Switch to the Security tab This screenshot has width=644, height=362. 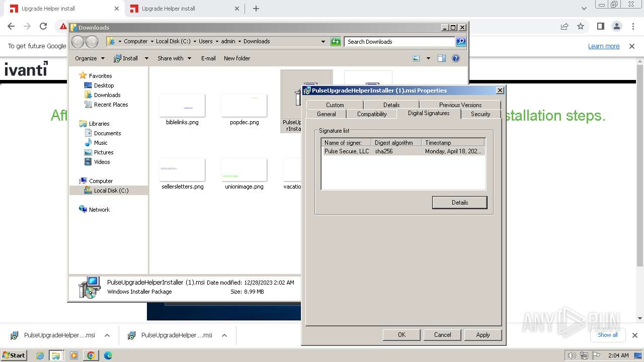480,114
